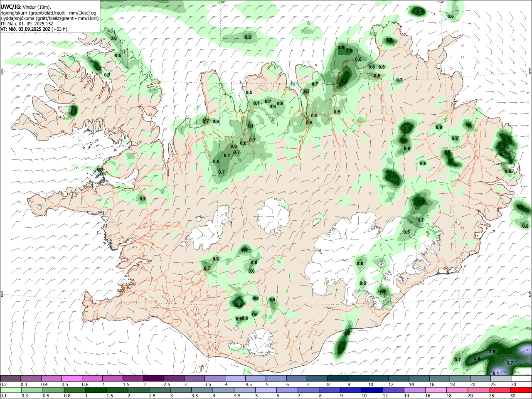Click the "rigning/skúrir" legend description line
Image resolution: width=532 pixels, height=399 pixels.
tap(48, 12)
